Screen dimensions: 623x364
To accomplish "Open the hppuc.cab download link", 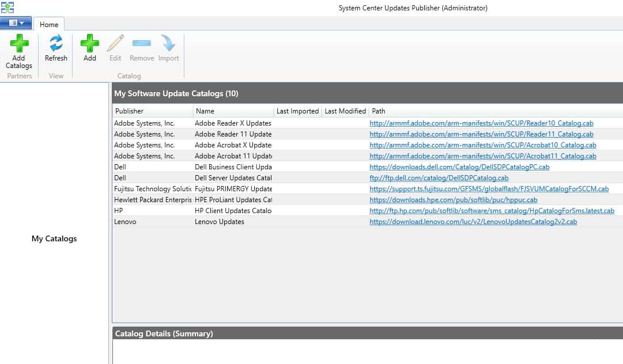I will pyautogui.click(x=454, y=200).
